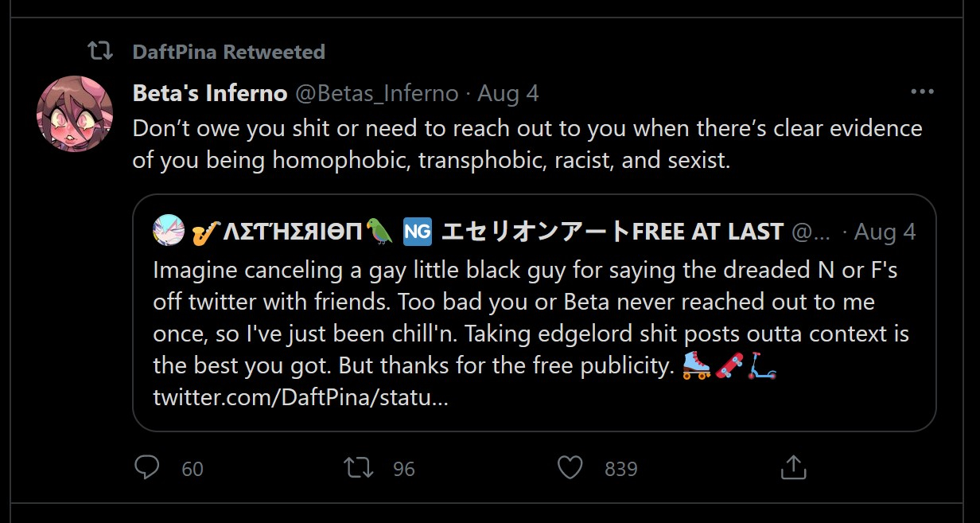Click the Beta's Inferno display name
Screen dimensions: 980x523
pyautogui.click(x=210, y=93)
